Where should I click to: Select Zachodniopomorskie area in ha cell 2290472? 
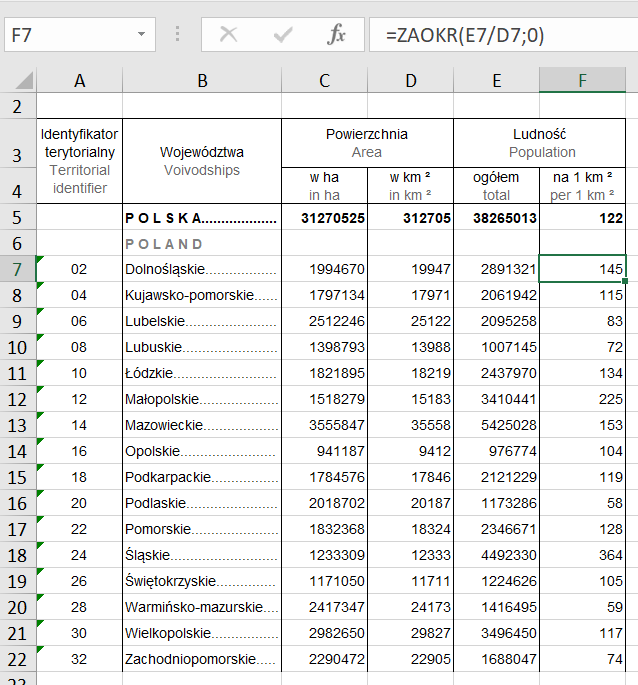(324, 659)
